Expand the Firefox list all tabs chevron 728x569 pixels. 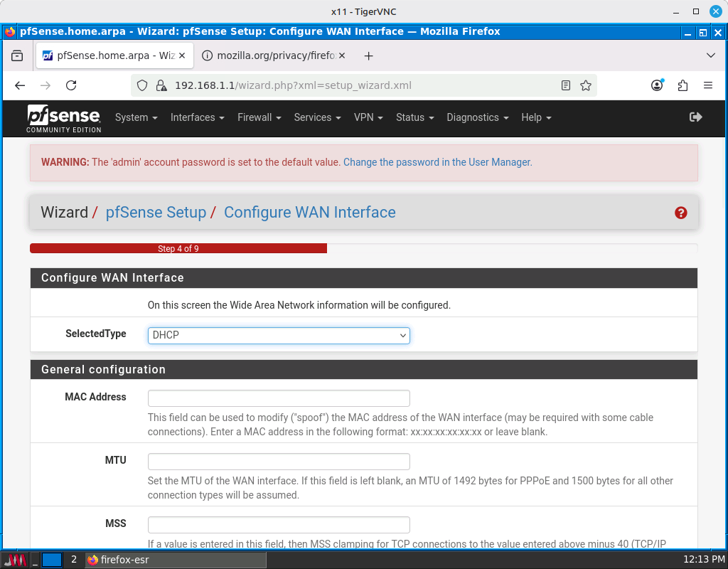[x=710, y=55]
